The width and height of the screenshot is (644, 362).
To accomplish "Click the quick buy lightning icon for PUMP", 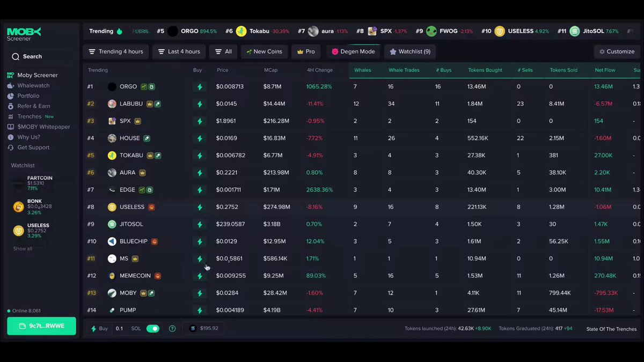I will pyautogui.click(x=200, y=310).
